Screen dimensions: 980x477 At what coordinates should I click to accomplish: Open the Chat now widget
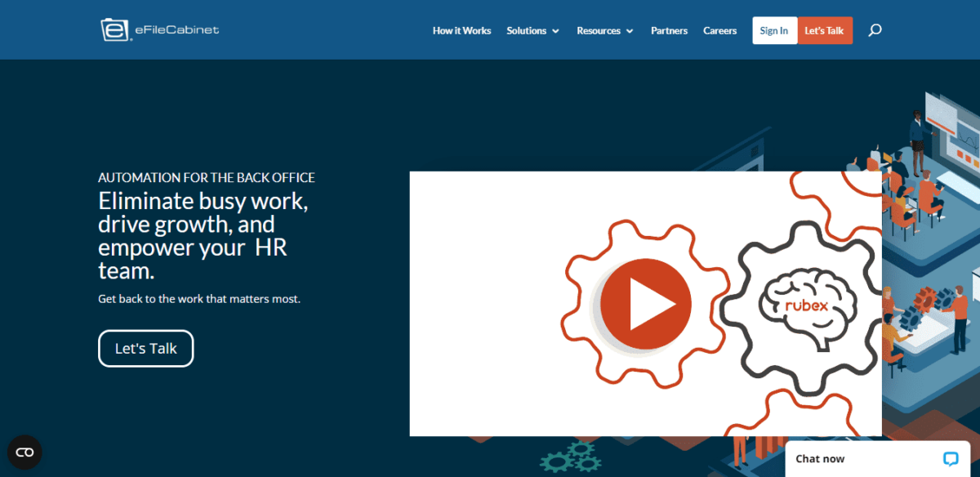click(820, 458)
